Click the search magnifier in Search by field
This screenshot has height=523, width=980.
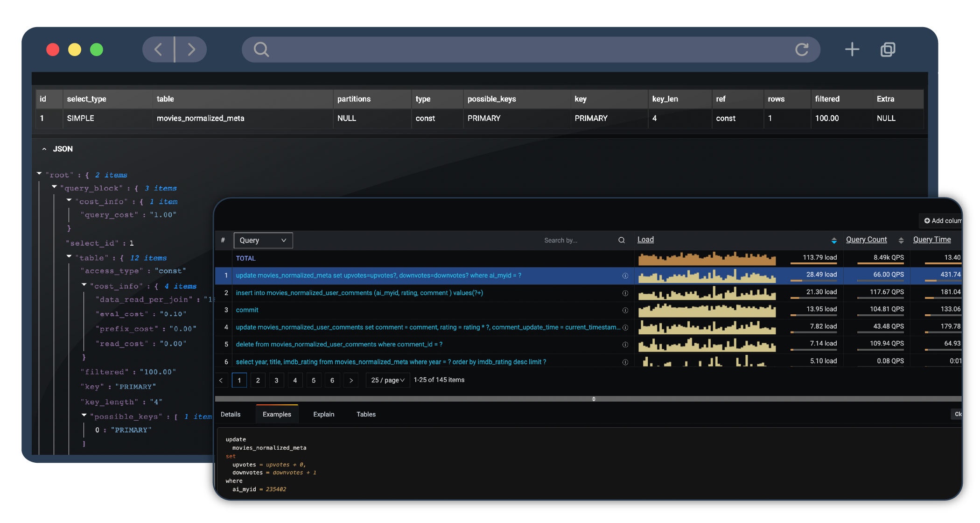tap(621, 240)
